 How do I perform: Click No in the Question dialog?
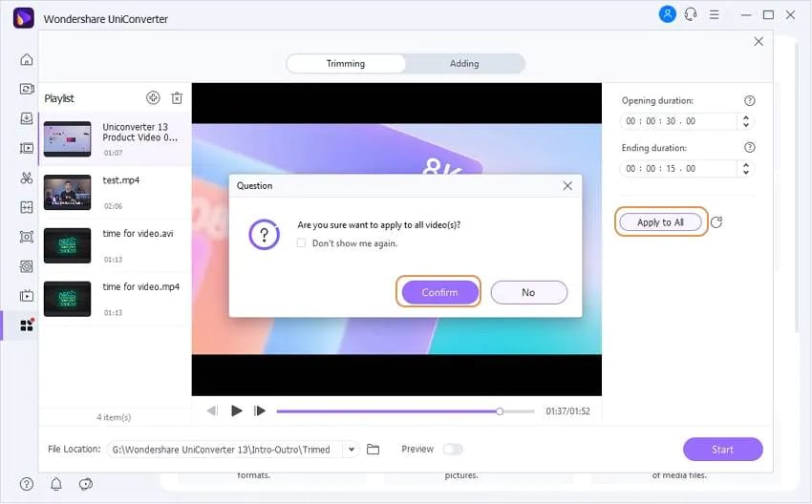tap(528, 292)
